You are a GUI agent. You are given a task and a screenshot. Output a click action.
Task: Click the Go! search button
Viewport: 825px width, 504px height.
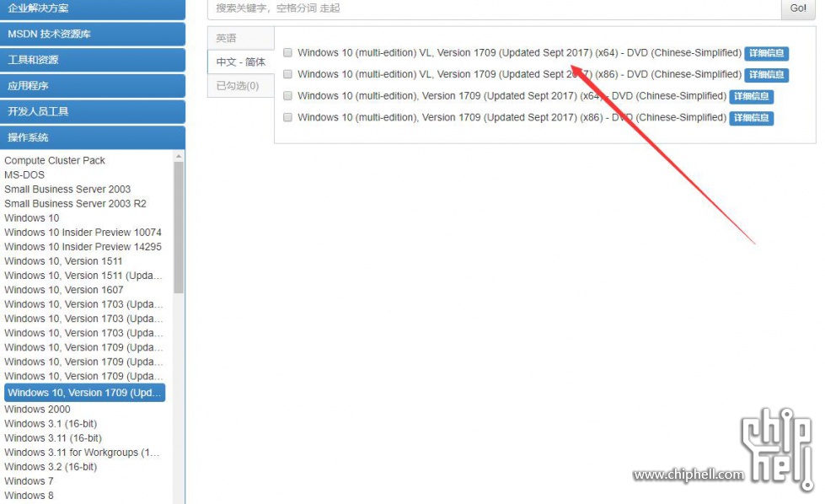coord(798,8)
